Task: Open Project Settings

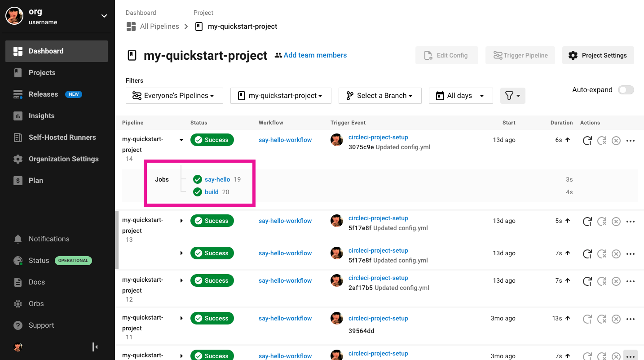Action: (598, 55)
